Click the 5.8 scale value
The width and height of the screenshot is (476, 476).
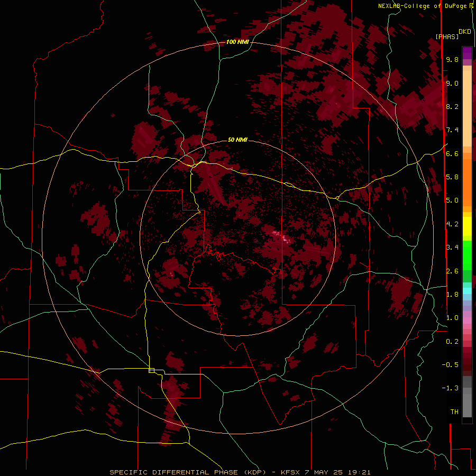point(452,177)
